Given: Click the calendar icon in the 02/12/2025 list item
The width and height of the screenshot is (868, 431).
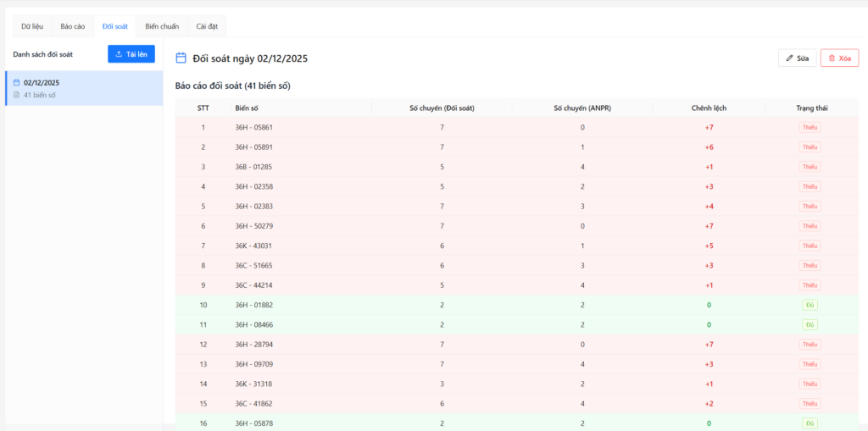Looking at the screenshot, I should 17,83.
